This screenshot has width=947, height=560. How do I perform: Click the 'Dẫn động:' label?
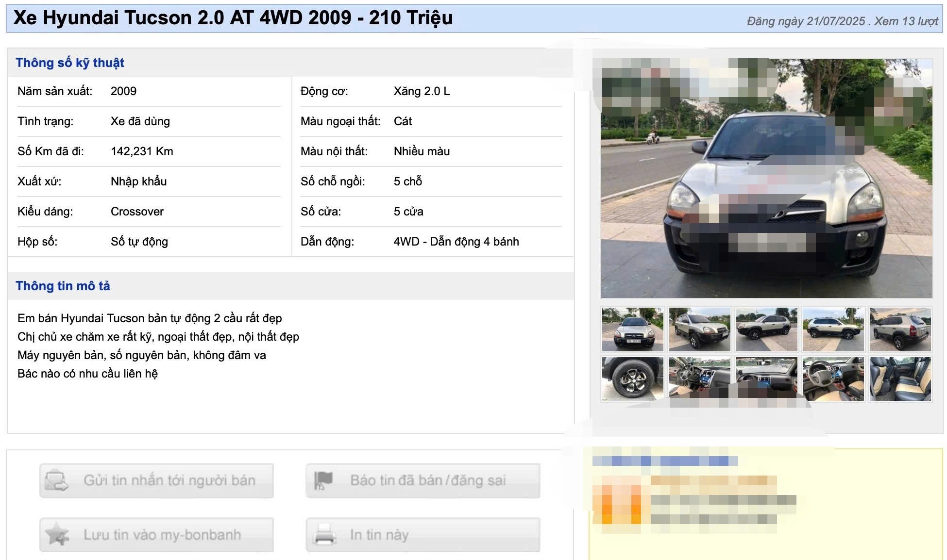327,242
